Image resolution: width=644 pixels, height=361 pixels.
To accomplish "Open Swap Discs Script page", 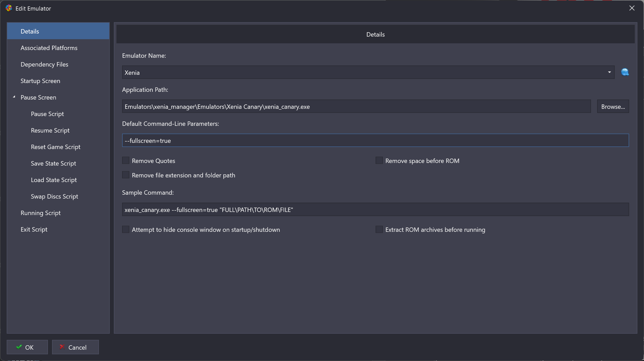I will point(58,196).
